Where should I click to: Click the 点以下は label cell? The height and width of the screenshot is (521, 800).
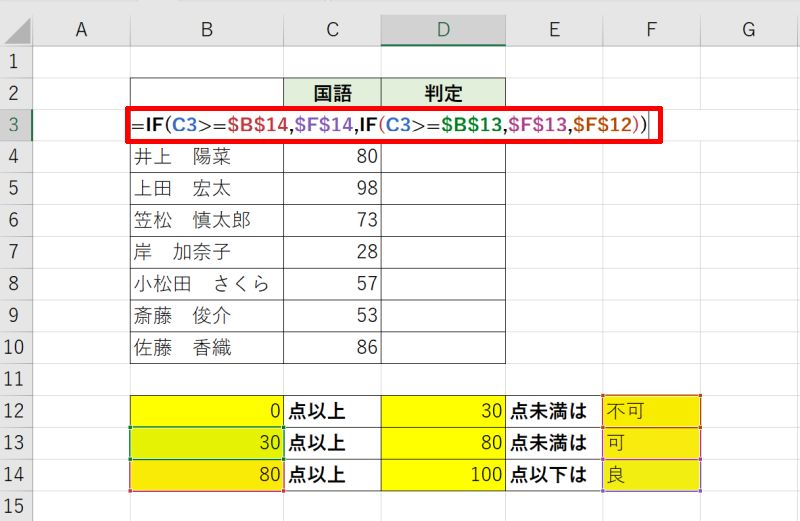pyautogui.click(x=553, y=475)
